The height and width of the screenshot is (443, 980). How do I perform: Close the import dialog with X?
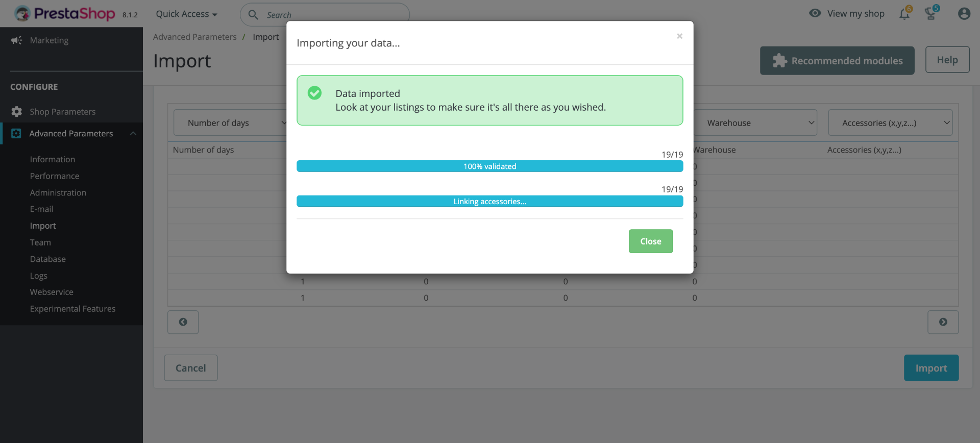[679, 36]
